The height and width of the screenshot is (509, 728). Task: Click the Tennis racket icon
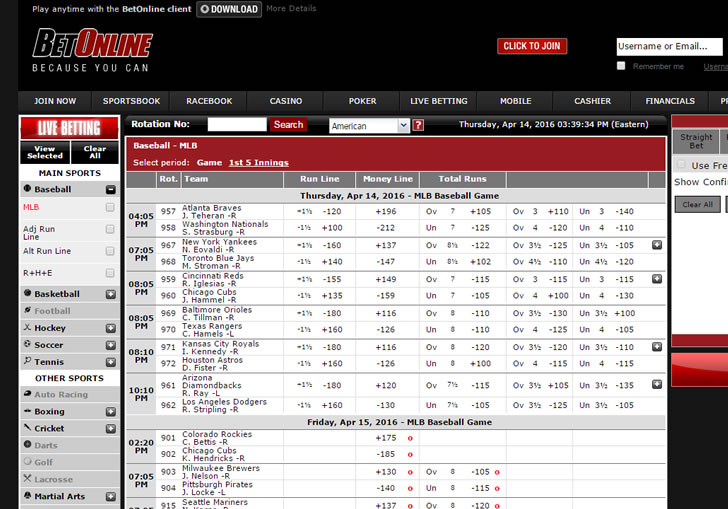pyautogui.click(x=27, y=361)
